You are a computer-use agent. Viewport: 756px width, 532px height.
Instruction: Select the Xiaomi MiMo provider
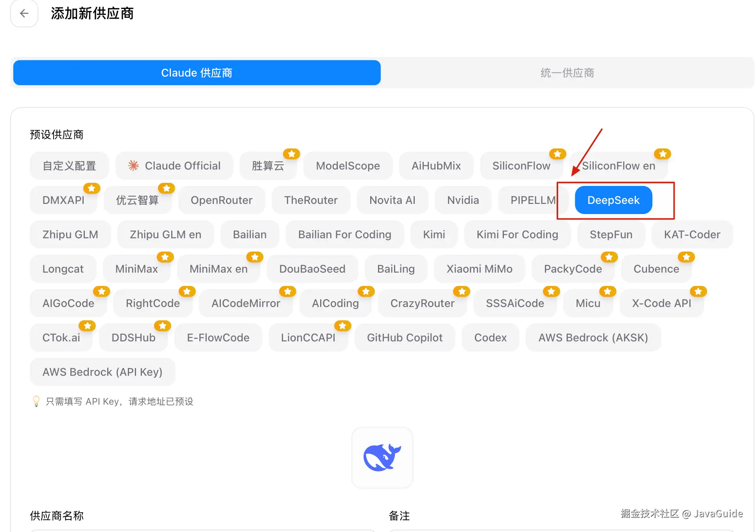[479, 269]
